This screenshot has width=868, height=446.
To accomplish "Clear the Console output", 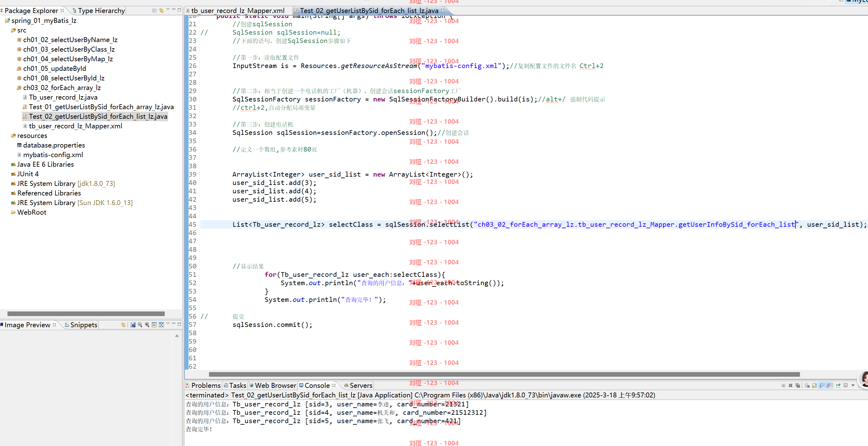I will click(807, 386).
